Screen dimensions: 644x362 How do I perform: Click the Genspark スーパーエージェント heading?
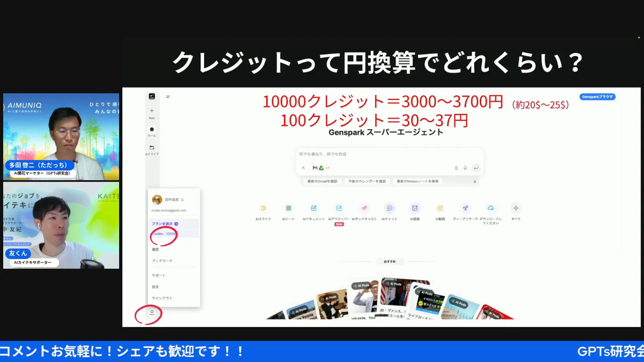tap(386, 132)
